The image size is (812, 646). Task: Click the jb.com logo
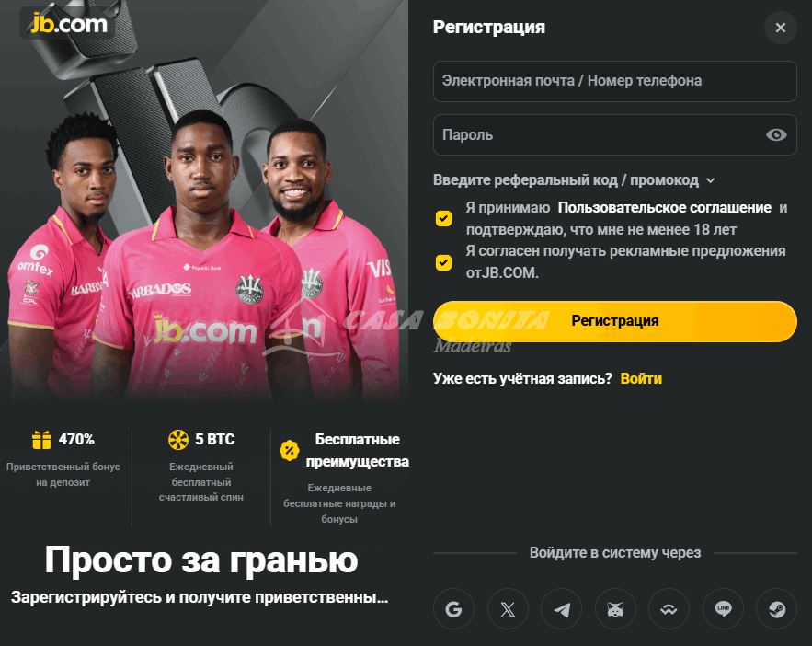pos(69,23)
